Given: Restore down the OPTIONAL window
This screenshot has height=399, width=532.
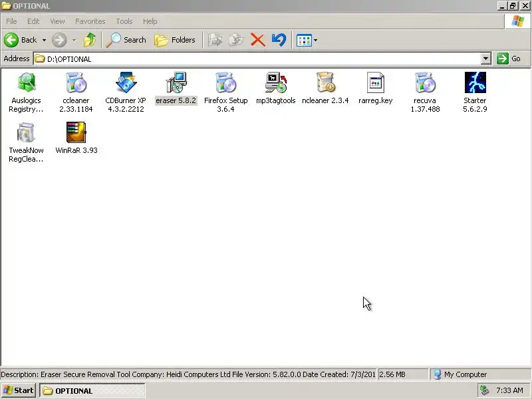Looking at the screenshot, I should 513,6.
